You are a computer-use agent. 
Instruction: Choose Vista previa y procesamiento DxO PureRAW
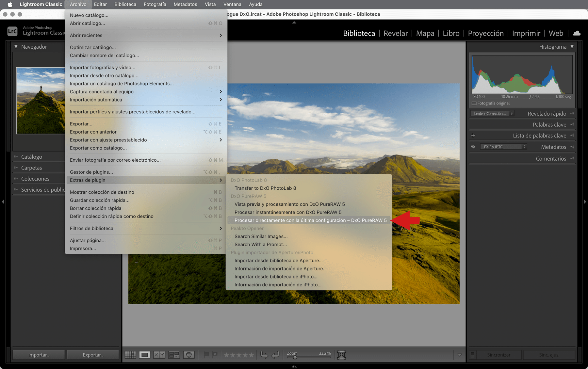click(309, 204)
